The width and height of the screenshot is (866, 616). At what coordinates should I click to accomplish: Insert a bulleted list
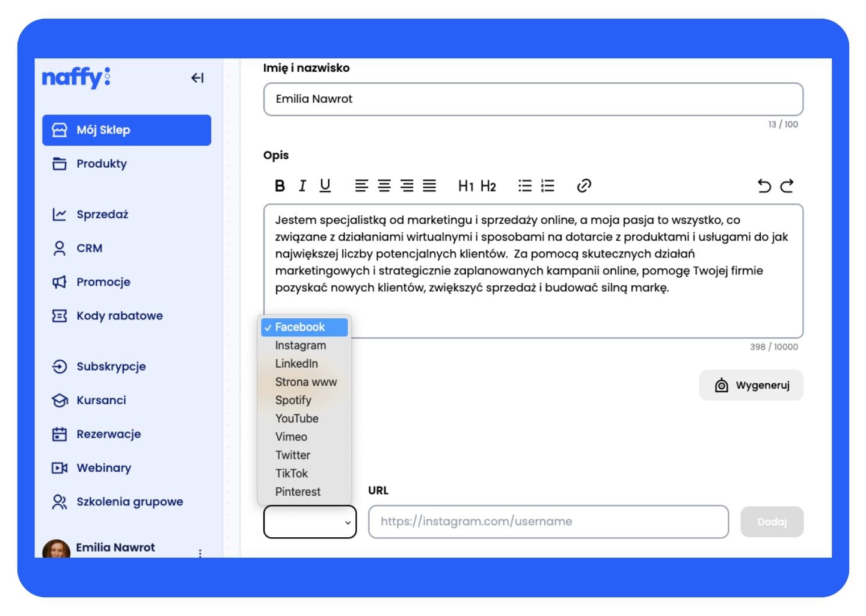pyautogui.click(x=525, y=186)
